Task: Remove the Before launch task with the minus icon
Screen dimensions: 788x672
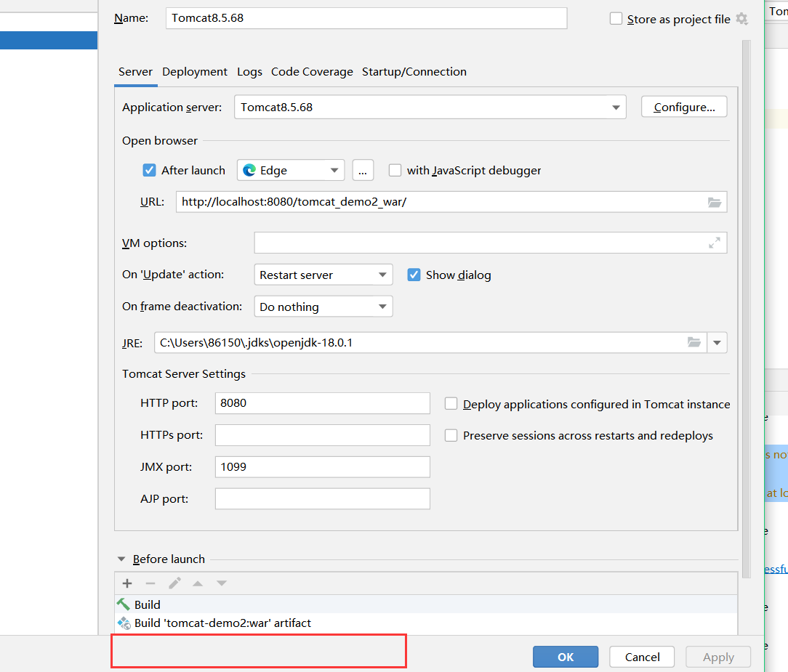Action: (x=150, y=583)
